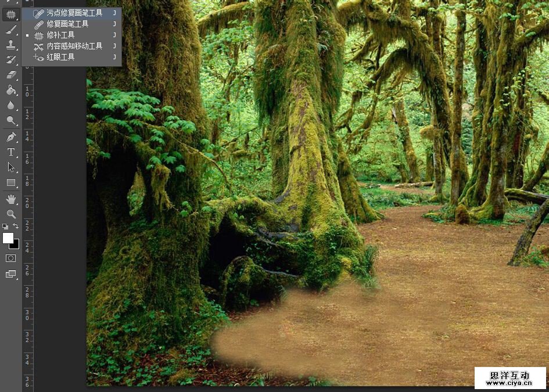Select the Clone Stamp tool

[x=11, y=45]
